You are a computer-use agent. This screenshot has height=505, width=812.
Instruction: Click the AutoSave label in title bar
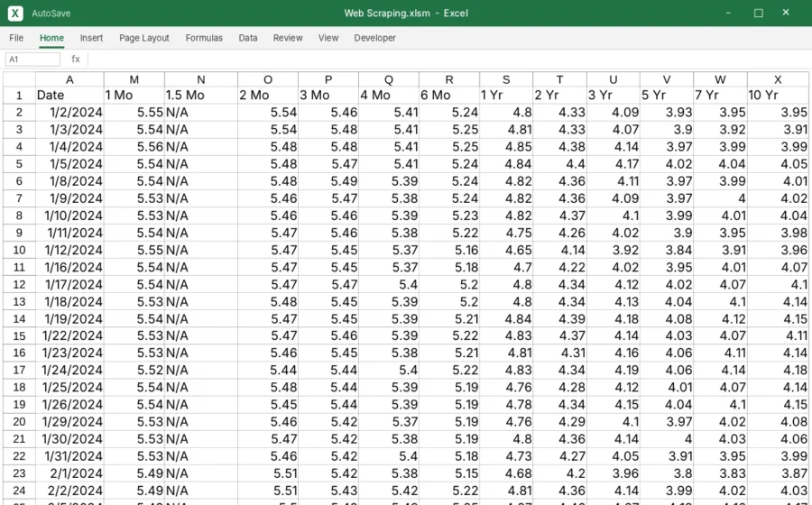[51, 14]
